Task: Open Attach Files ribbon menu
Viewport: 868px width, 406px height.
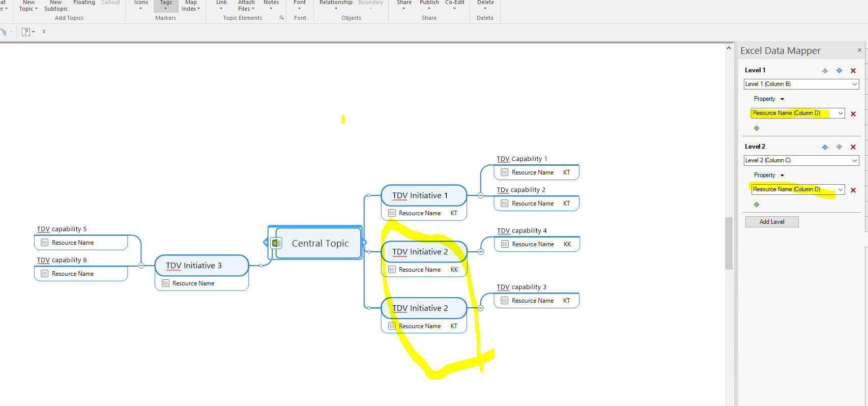Action: [246, 6]
